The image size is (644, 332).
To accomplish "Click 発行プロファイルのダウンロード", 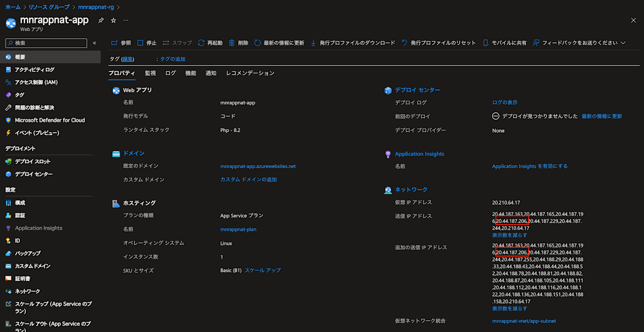I will click(x=353, y=43).
